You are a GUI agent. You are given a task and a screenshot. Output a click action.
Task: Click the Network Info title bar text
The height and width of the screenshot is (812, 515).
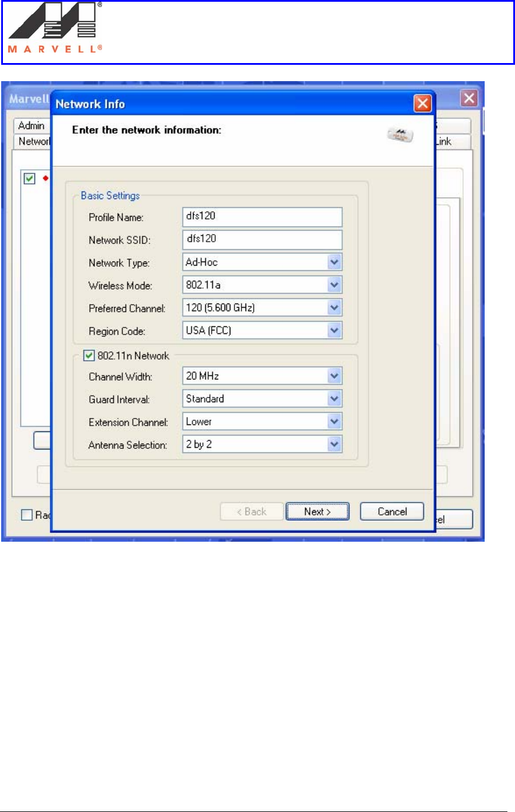(90, 104)
